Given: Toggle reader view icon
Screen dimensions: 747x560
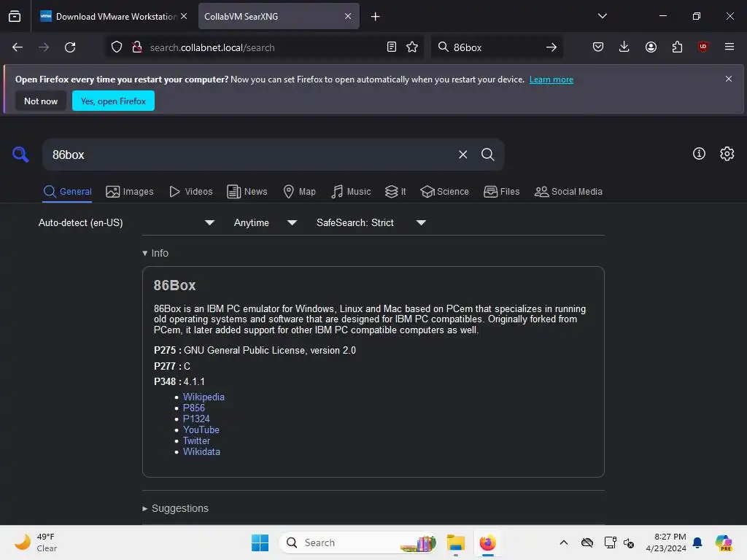Looking at the screenshot, I should [392, 47].
